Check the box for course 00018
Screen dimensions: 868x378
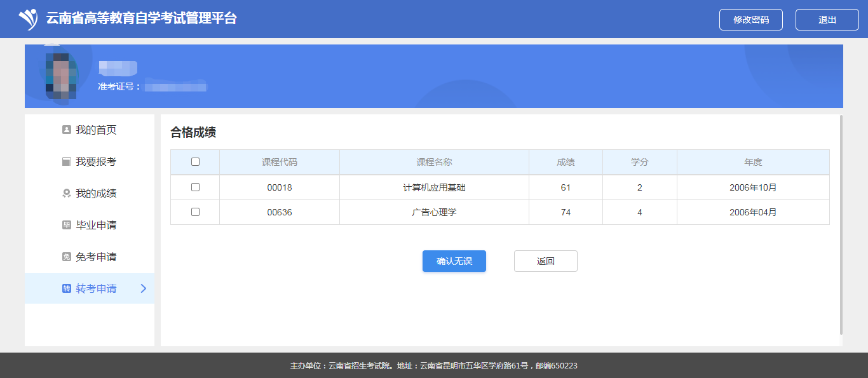point(195,187)
